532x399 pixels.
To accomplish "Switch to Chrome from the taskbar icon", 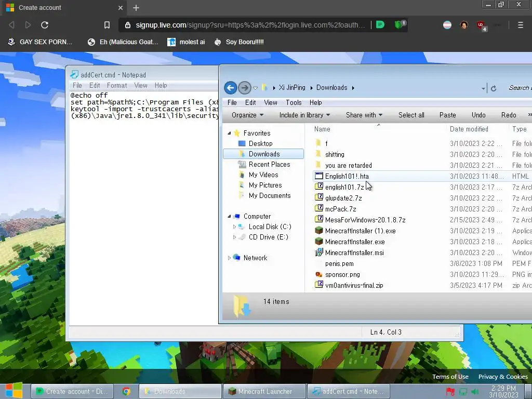I will 126,391.
